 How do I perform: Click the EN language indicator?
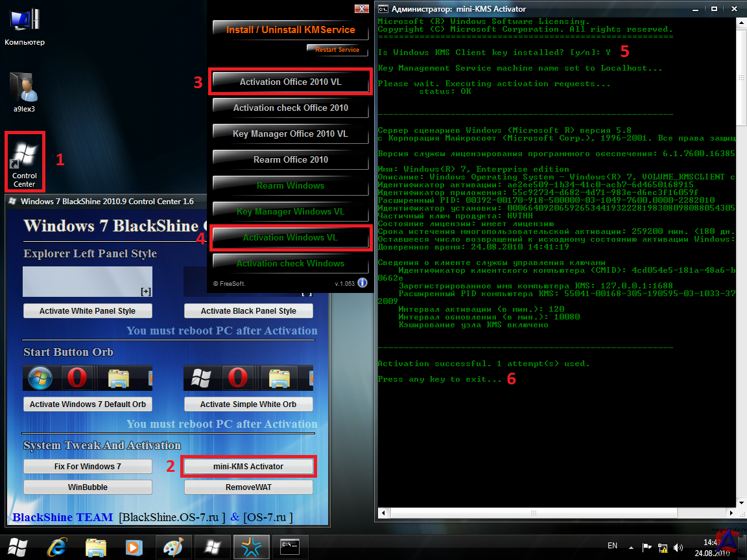pyautogui.click(x=611, y=546)
